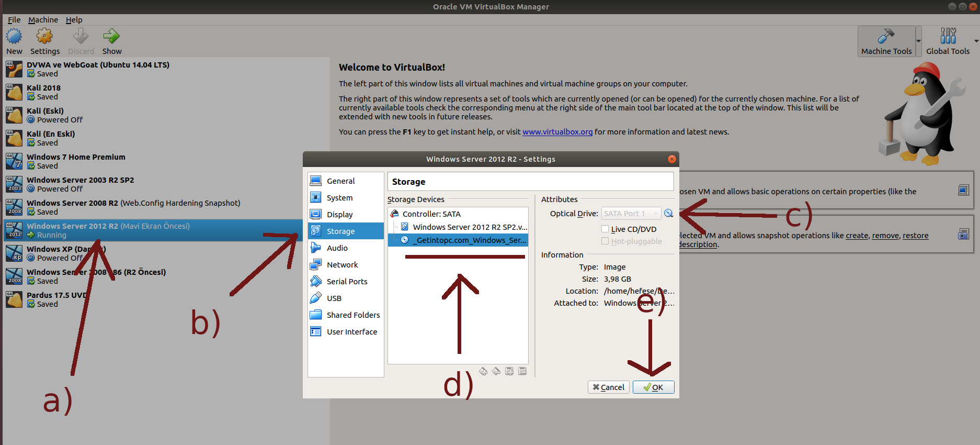Open the Machine Tools dropdown arrow
This screenshot has width=980, height=445.
point(918,41)
